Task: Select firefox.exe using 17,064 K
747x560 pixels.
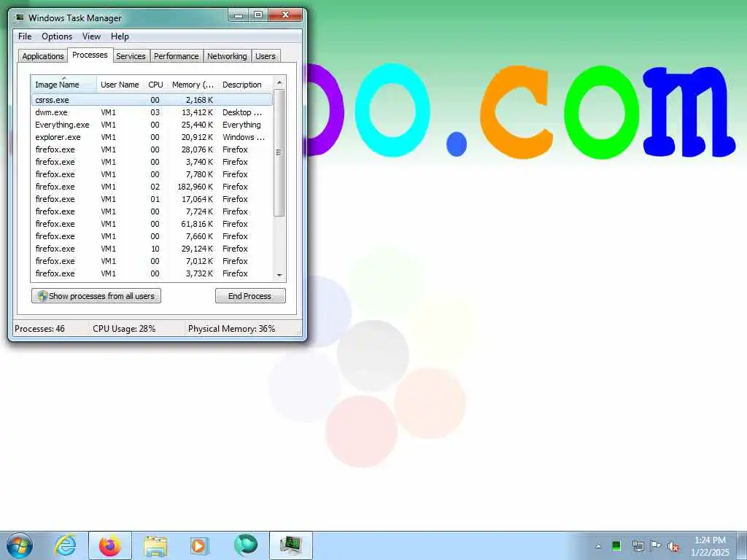Action: pyautogui.click(x=152, y=199)
